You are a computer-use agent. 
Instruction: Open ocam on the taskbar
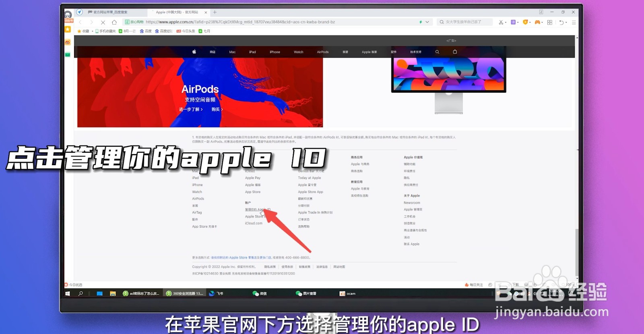[348, 293]
